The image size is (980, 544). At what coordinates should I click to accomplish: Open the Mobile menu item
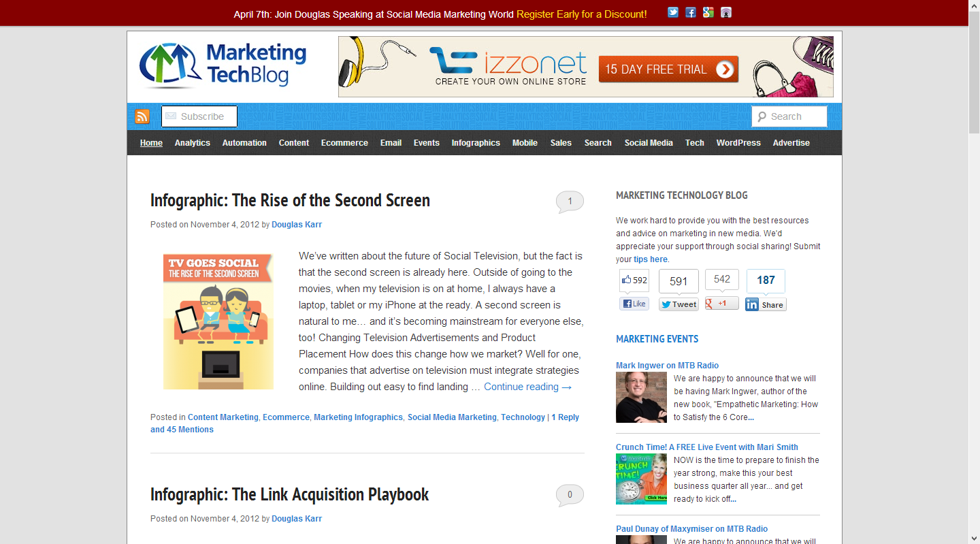[525, 143]
